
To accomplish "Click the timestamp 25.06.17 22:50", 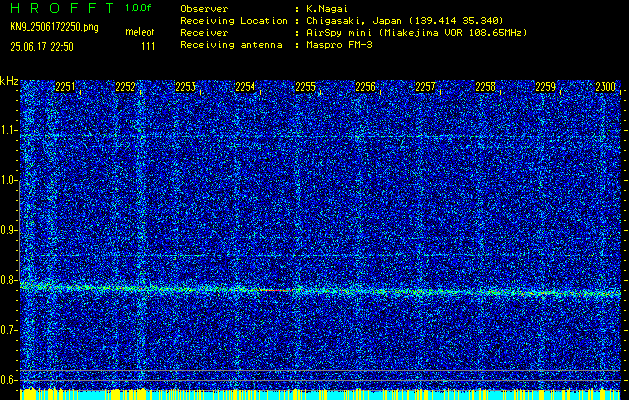I will (42, 47).
